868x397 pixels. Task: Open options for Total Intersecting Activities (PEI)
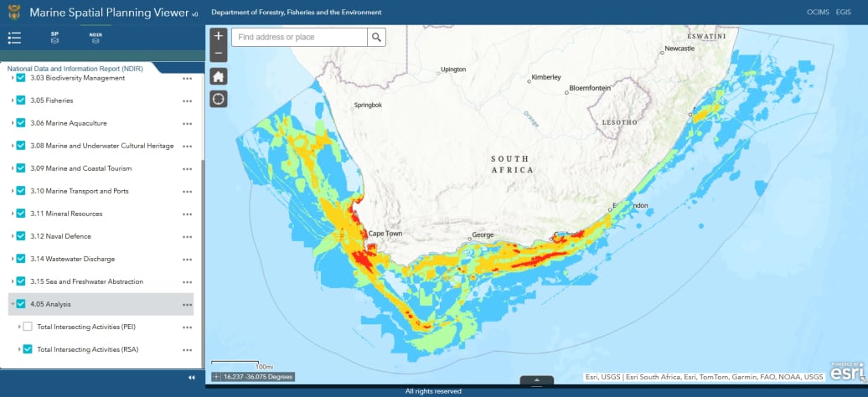(187, 327)
